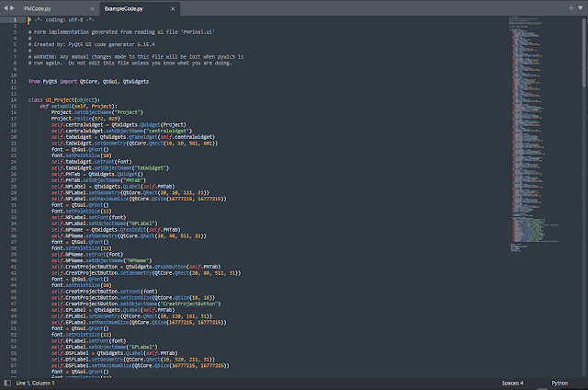Open the Spaces: 4 indentation menu
Screen dimensions: 588x390
coord(513,383)
